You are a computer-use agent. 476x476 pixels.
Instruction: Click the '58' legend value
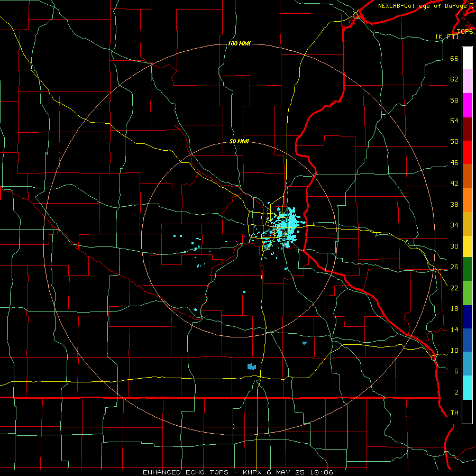pyautogui.click(x=454, y=100)
